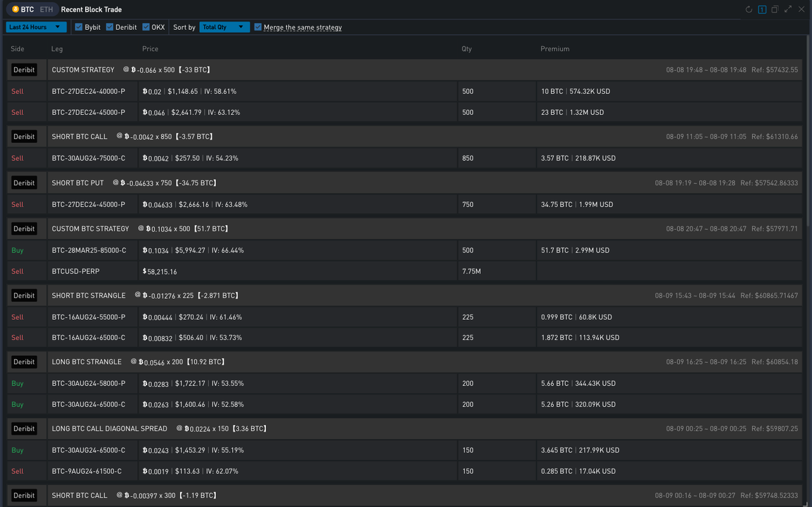Viewport: 812px width, 507px height.
Task: Refresh the Recent Block Trade panel
Action: click(749, 10)
